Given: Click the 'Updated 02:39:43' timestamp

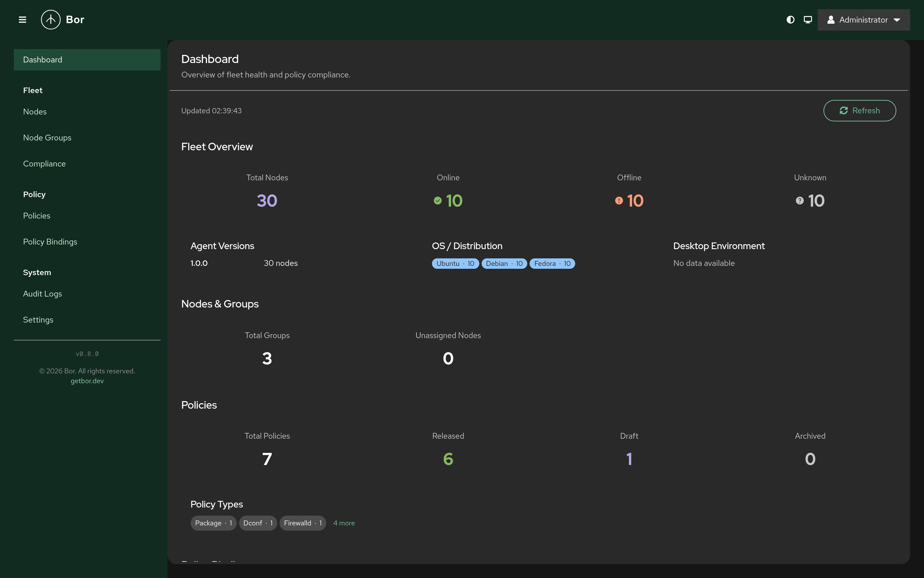Looking at the screenshot, I should [211, 110].
